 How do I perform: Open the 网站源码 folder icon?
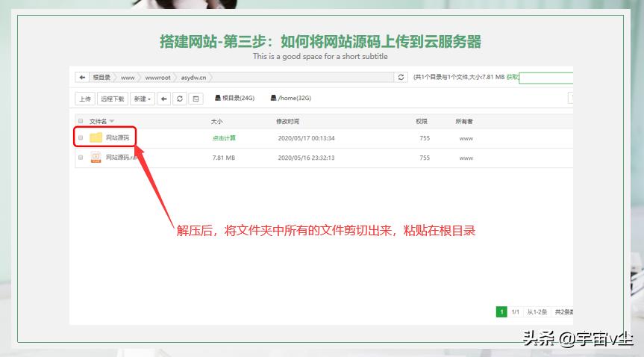point(96,137)
